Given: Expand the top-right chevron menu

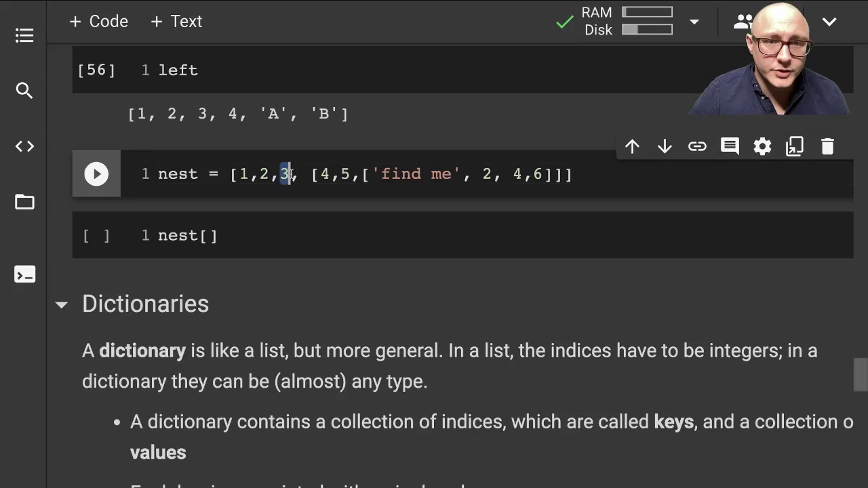Looking at the screenshot, I should (829, 22).
